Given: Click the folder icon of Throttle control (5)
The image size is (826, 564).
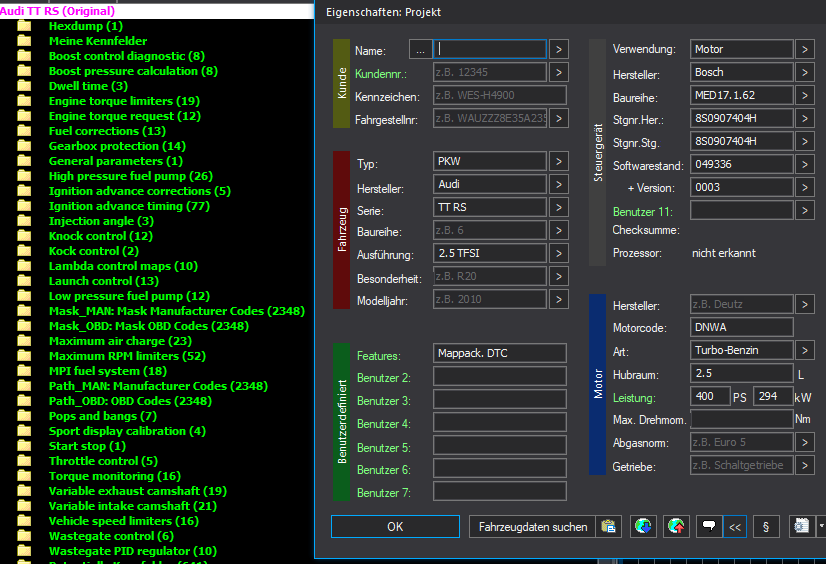Looking at the screenshot, I should pyautogui.click(x=24, y=461).
